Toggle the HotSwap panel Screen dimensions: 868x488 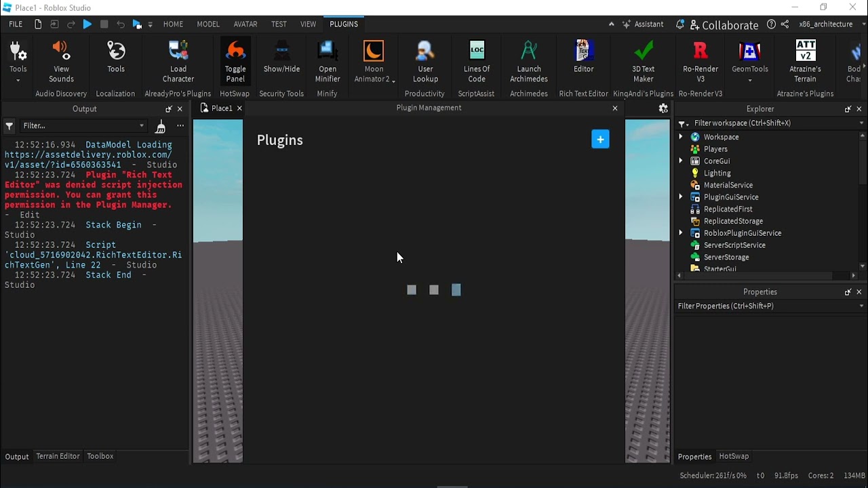(235, 62)
